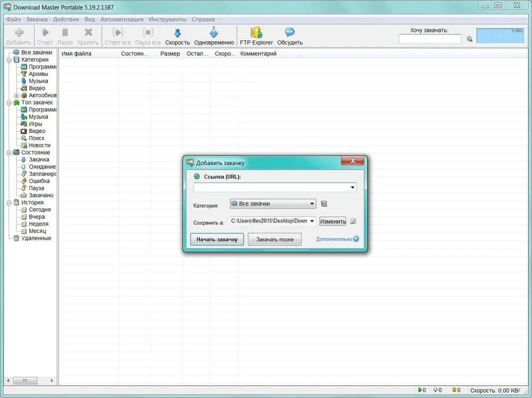Click the sidebar horizontal scrollbar thumb

[25, 380]
